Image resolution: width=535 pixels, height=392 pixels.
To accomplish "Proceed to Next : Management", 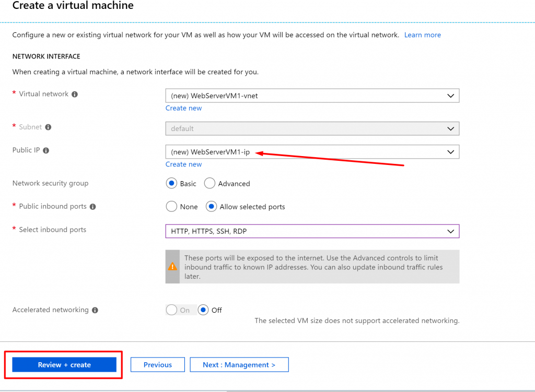I will pyautogui.click(x=239, y=365).
